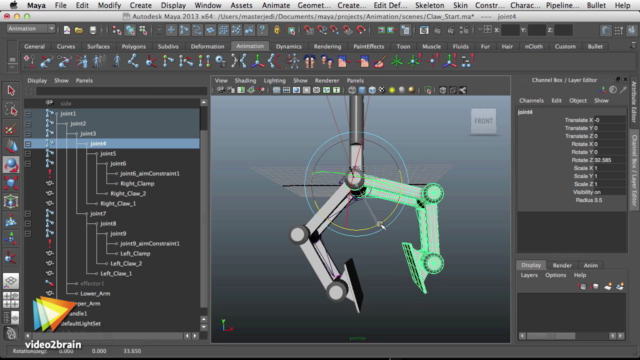Collapse the joint7 row
Screen dimensions: 640x360
click(x=28, y=213)
